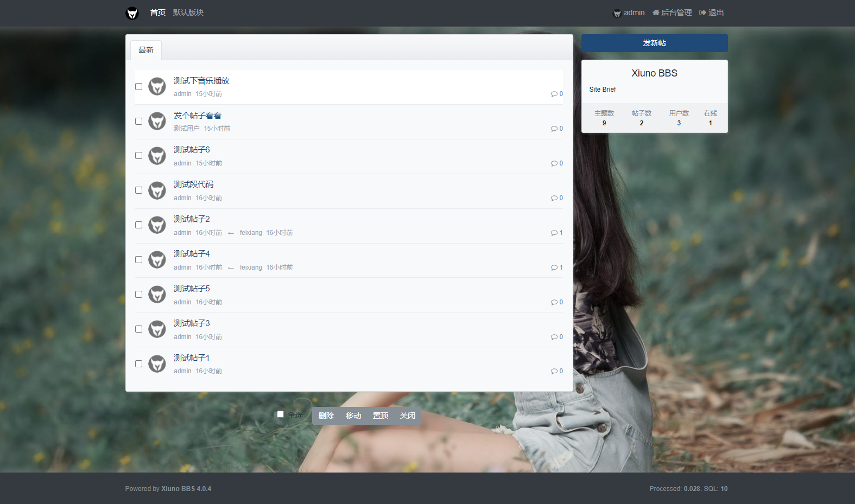Viewport: 855px width, 504px height.
Task: Click the 移动 move button
Action: pyautogui.click(x=353, y=416)
